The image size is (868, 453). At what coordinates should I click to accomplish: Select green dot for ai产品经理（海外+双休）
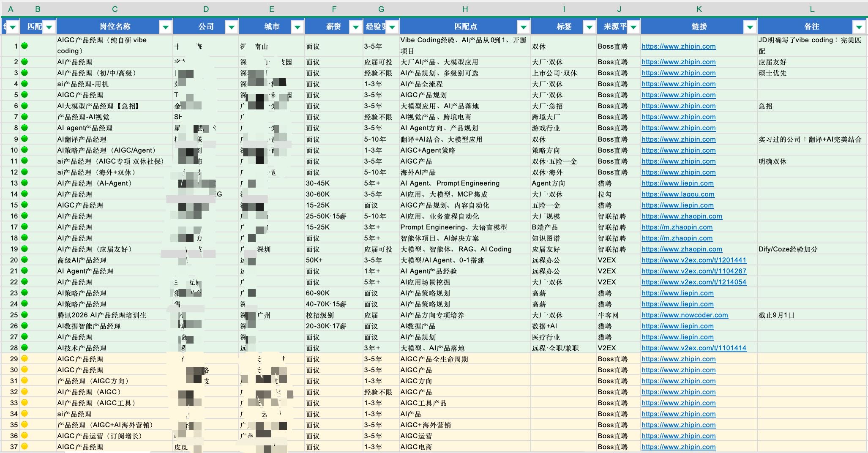click(25, 172)
